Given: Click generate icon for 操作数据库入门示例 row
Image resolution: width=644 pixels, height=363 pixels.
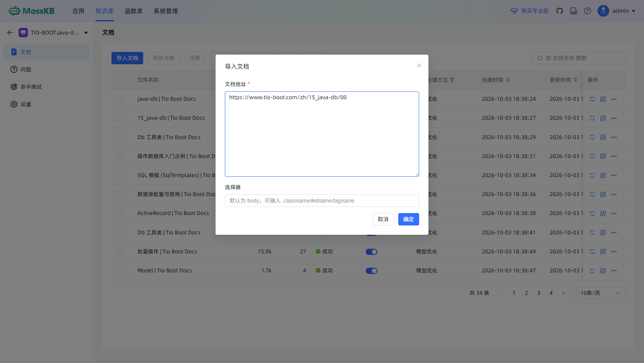Looking at the screenshot, I should pyautogui.click(x=603, y=157).
